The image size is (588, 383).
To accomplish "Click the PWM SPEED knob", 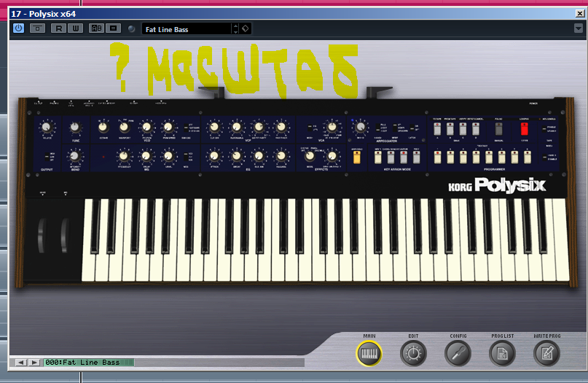I will point(168,127).
